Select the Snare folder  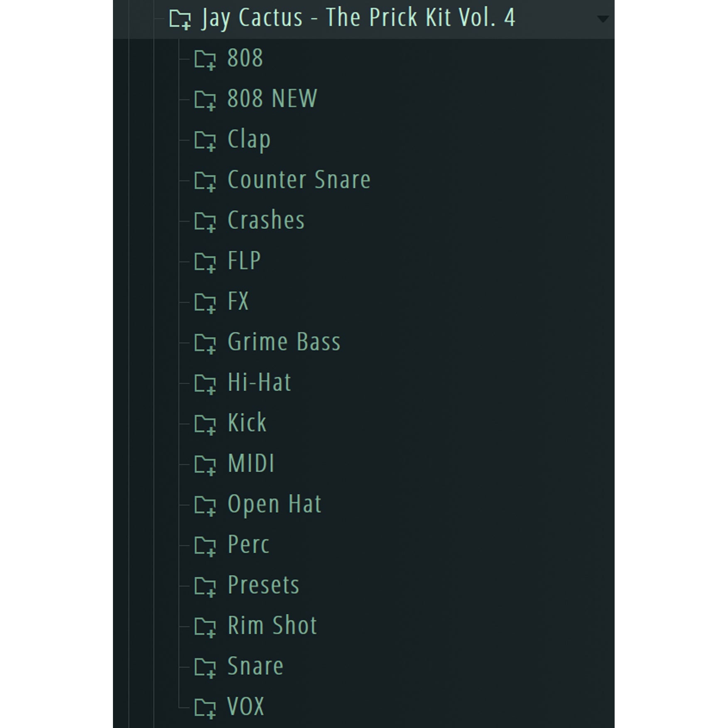pyautogui.click(x=255, y=667)
